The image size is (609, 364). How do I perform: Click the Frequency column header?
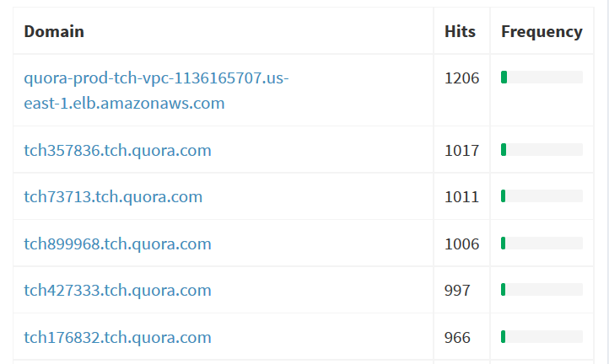(542, 31)
